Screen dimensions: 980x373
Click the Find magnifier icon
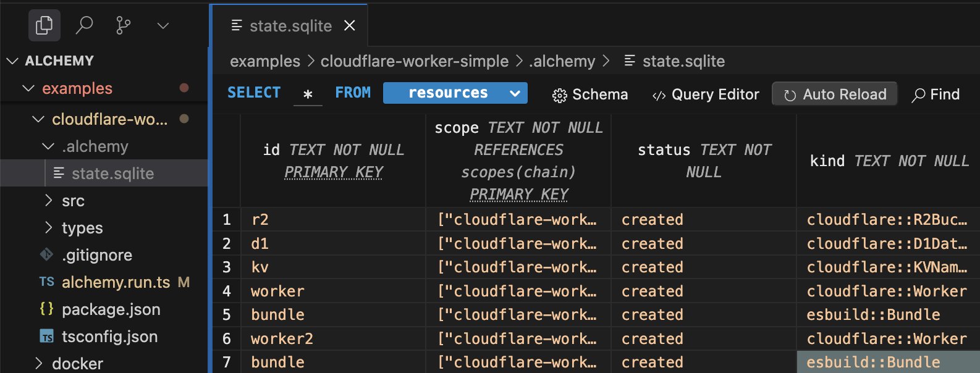(919, 95)
